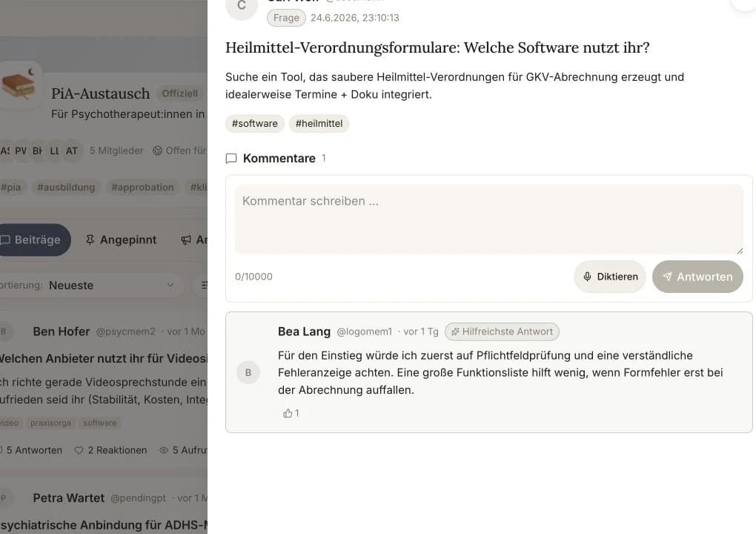756x534 pixels.
Task: Click the Diktieren microphone button
Action: click(609, 277)
